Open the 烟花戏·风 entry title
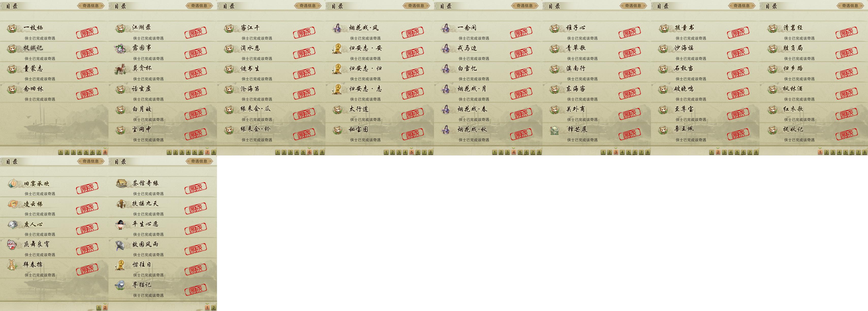868x311 pixels. coord(364,28)
